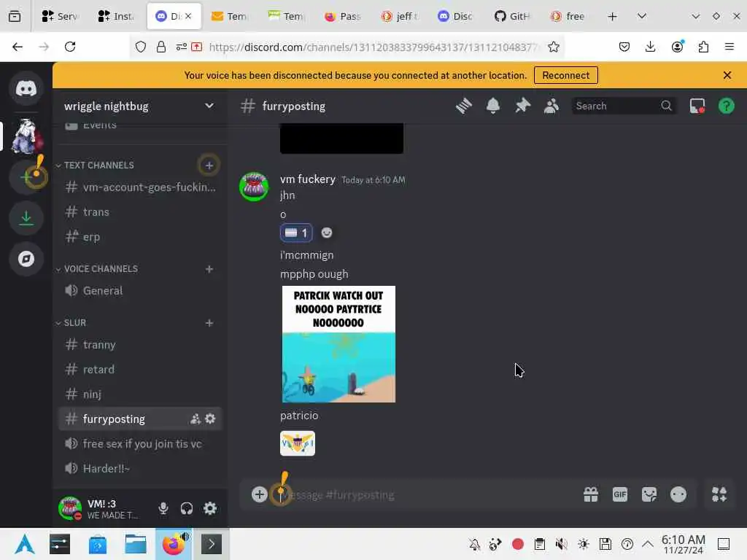Switch to the jeff browser tab

click(399, 16)
